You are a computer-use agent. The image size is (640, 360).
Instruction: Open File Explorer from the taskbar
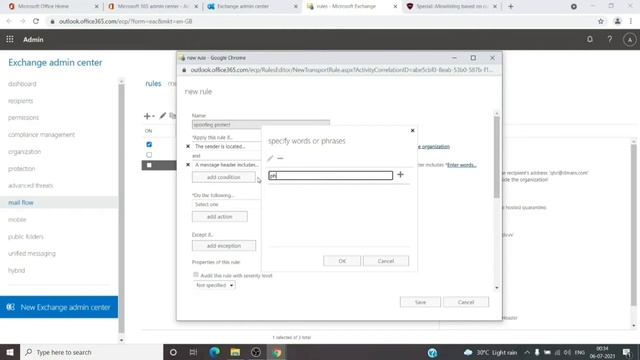coord(235,352)
